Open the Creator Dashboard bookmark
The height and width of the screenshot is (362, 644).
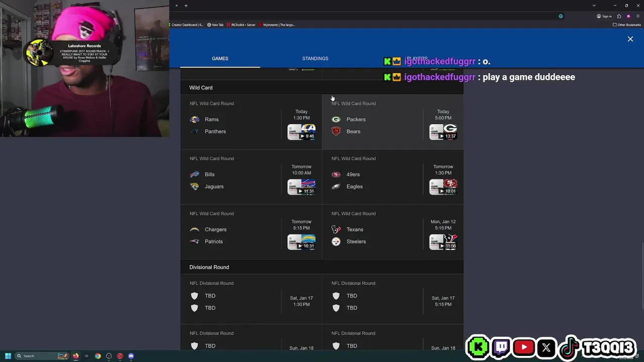(x=187, y=25)
